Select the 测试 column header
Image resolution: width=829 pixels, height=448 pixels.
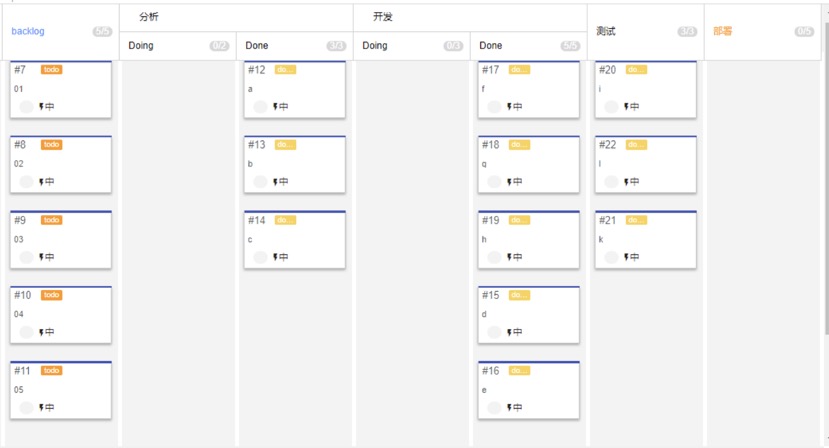[606, 31]
